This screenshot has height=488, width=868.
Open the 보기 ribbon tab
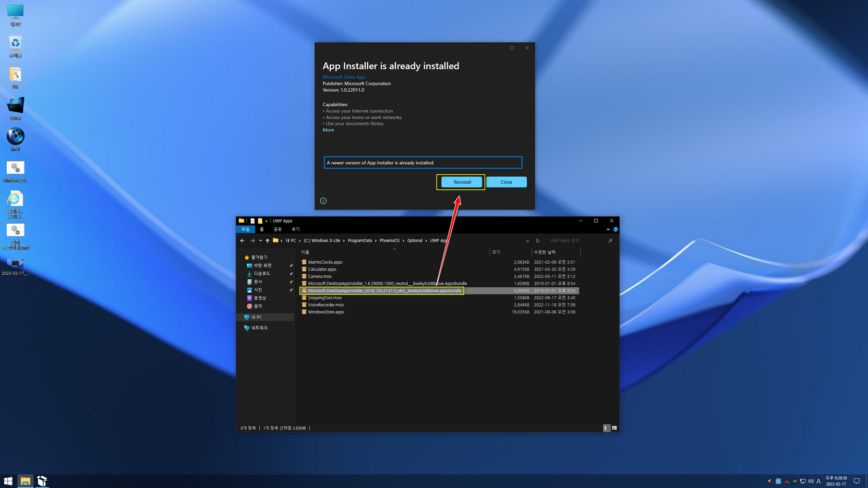tap(295, 229)
